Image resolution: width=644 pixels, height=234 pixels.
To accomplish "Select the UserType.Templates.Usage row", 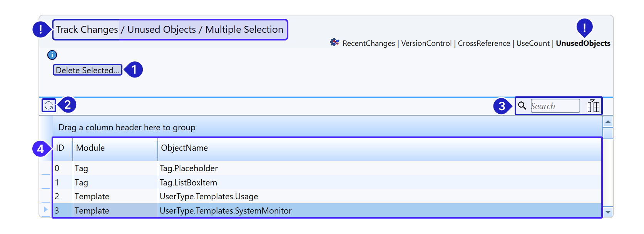I will point(209,197).
